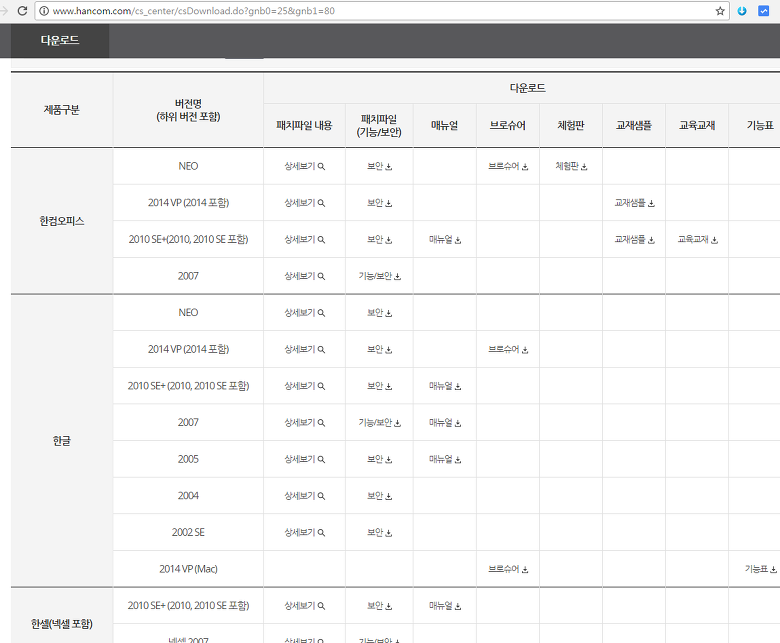Download 보안 patch for 한컴오피스 NEO
The height and width of the screenshot is (643, 780).
tap(380, 167)
